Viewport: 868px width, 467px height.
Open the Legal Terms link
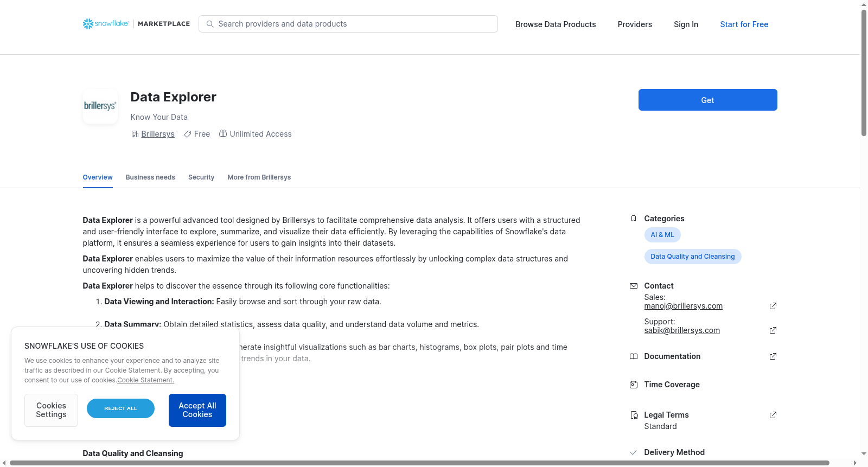pyautogui.click(x=666, y=415)
